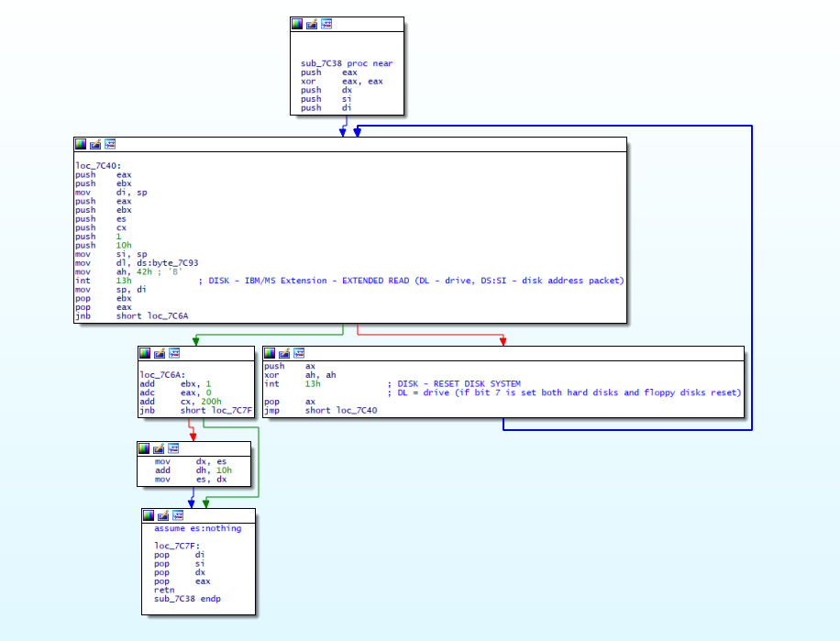Click the 'push cx' instruction
840x641 pixels.
click(x=101, y=227)
